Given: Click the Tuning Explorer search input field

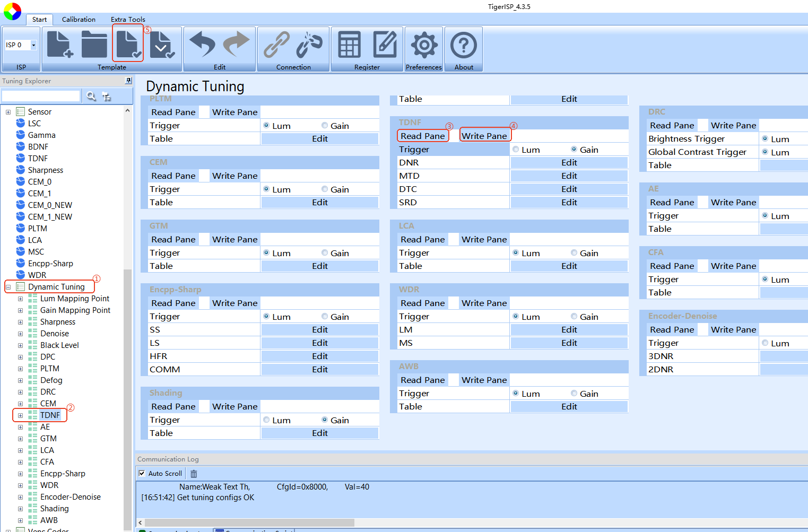Looking at the screenshot, I should [41, 96].
